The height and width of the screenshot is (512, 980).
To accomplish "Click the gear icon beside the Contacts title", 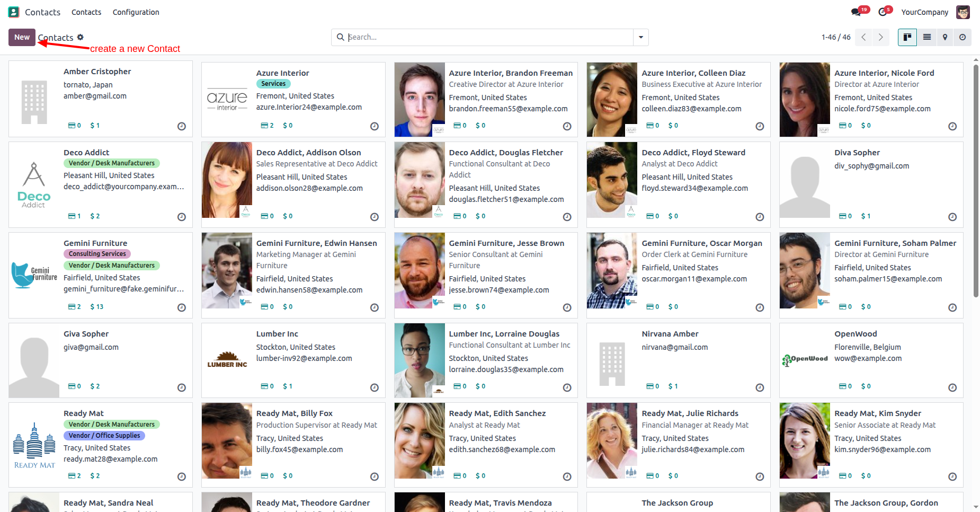I will (x=81, y=37).
